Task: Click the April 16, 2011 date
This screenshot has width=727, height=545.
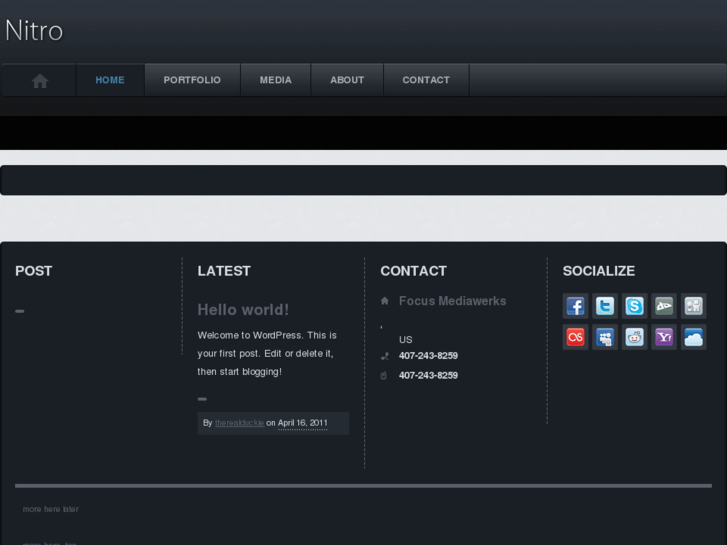Action: (x=303, y=423)
